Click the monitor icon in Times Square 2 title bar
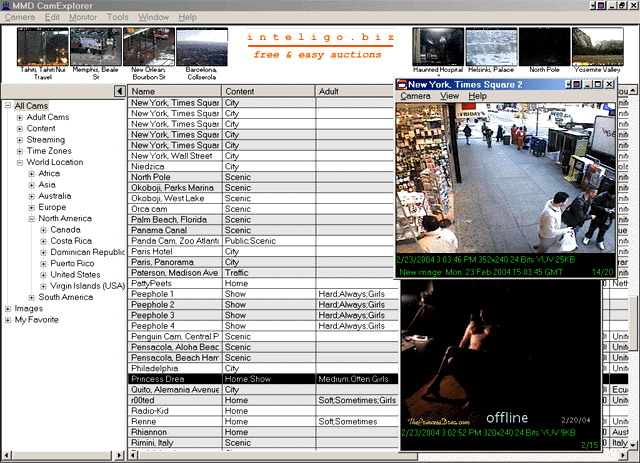 click(577, 84)
